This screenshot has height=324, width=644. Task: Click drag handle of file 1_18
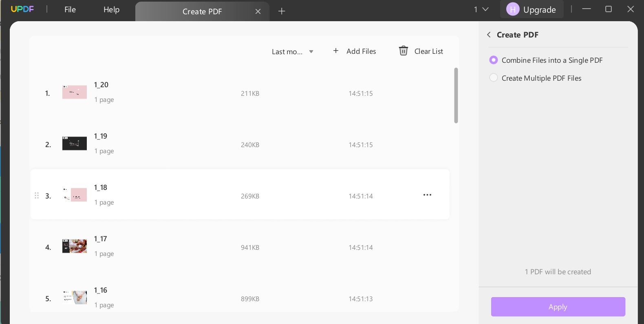pos(37,196)
